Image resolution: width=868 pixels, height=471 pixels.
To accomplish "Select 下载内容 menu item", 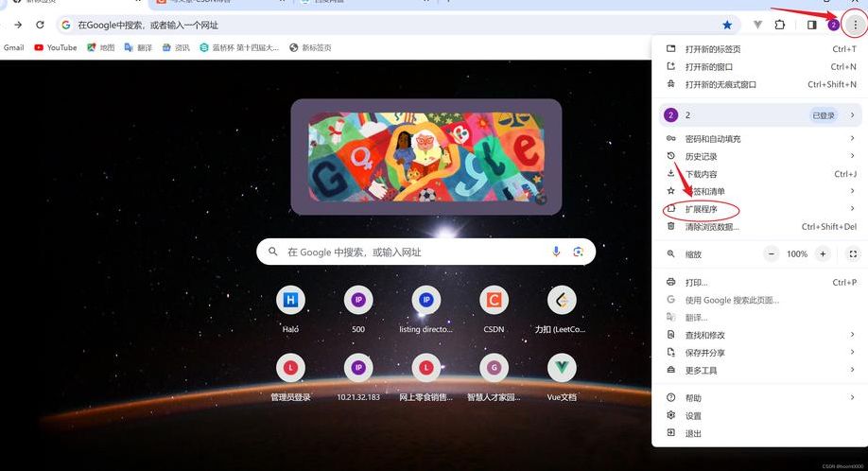I will (761, 174).
